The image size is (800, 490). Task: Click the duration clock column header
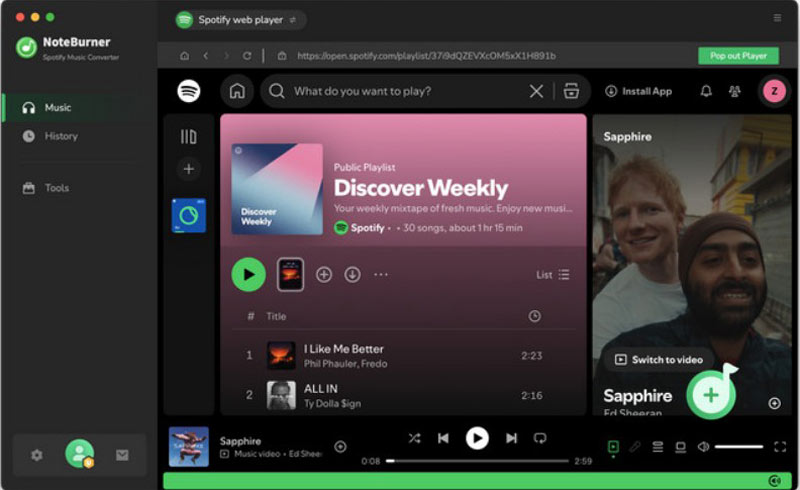pos(534,316)
